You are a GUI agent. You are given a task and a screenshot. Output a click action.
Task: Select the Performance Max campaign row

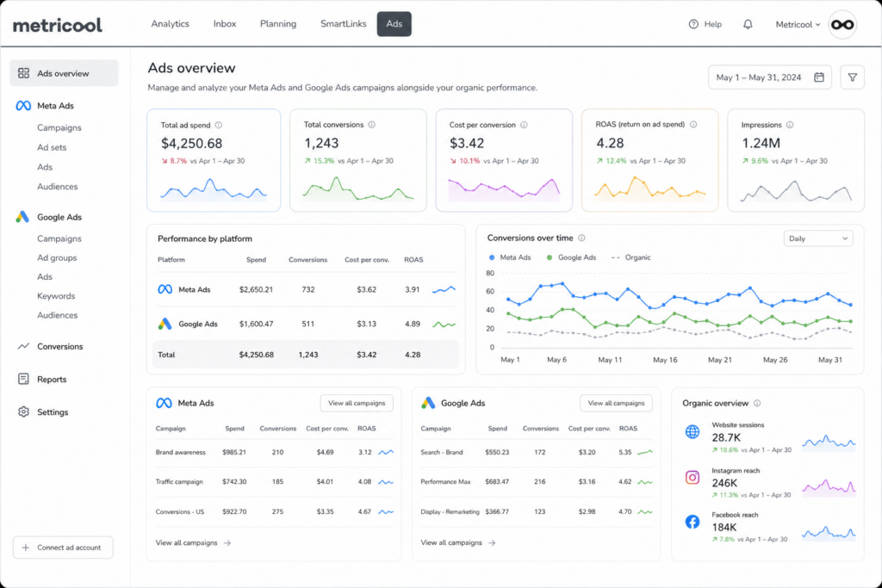click(x=537, y=482)
